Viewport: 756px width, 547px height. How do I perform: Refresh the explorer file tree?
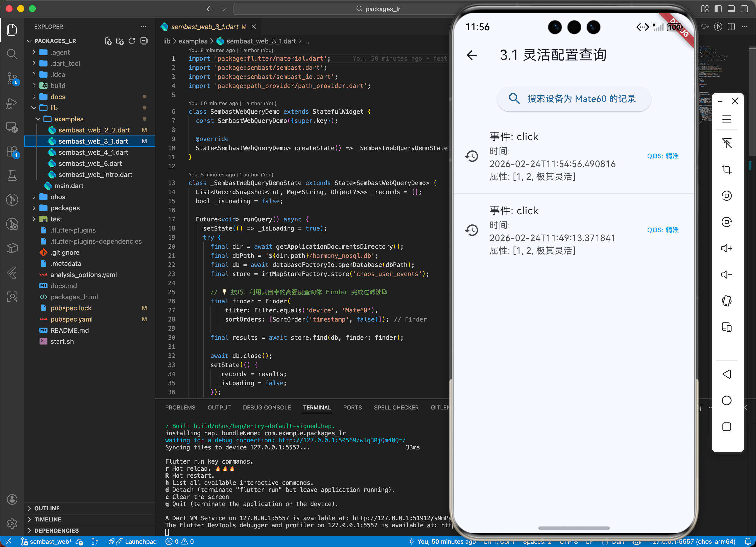(132, 41)
